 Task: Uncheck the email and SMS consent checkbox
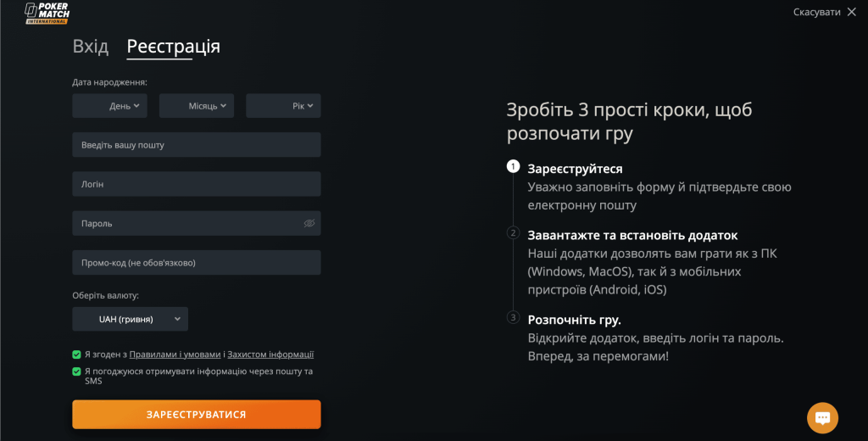[x=76, y=371]
